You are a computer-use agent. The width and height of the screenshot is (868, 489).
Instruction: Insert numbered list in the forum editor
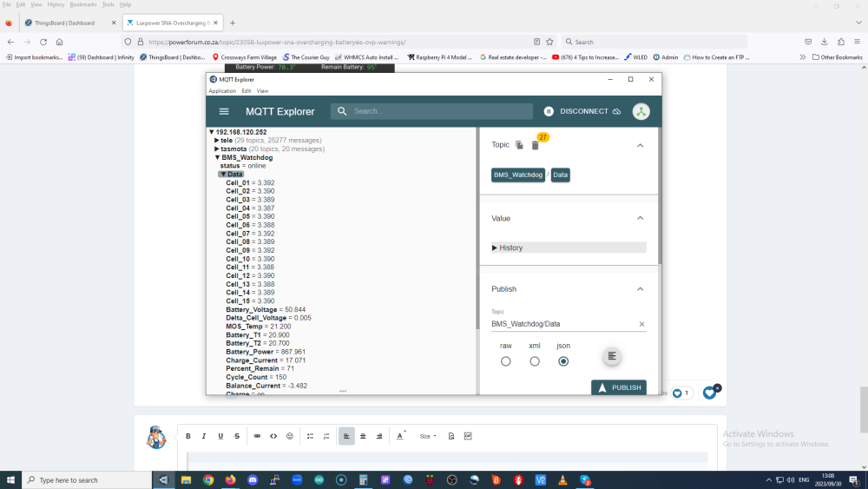326,436
